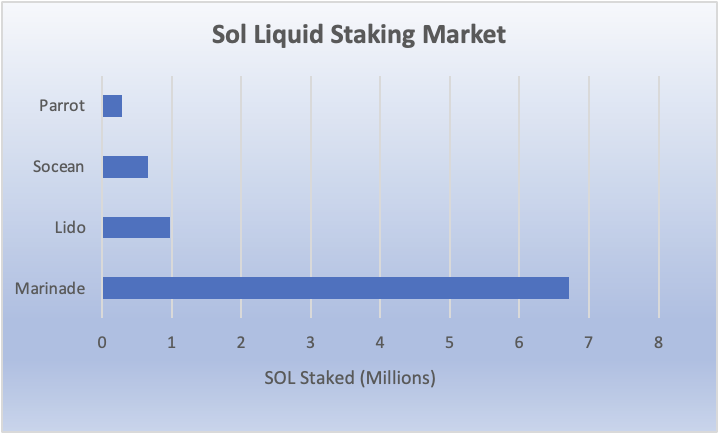Click the axis value '8'
718x434 pixels.
[x=658, y=342]
